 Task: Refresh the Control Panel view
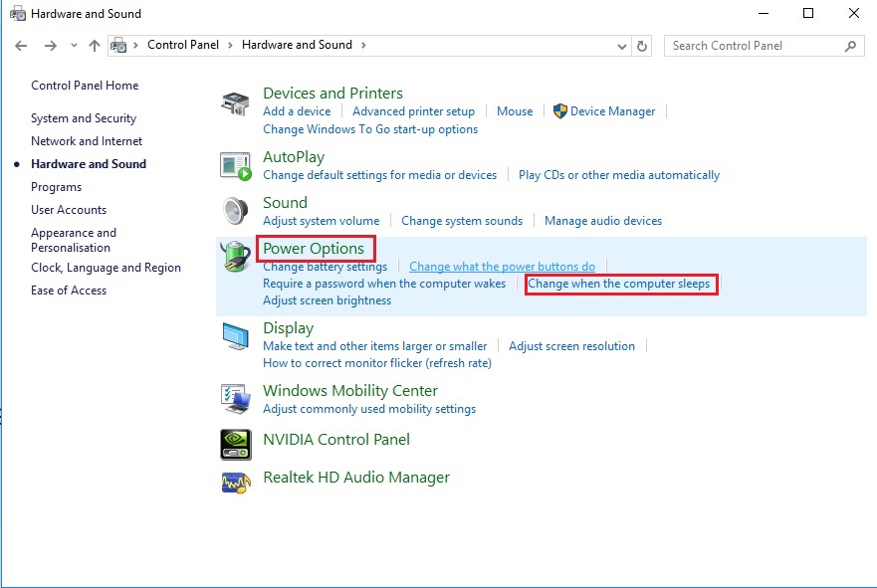tap(642, 46)
